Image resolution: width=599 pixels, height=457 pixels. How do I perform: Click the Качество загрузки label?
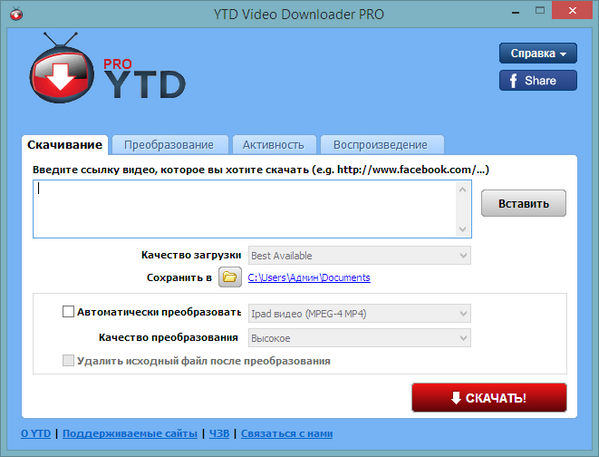(191, 255)
